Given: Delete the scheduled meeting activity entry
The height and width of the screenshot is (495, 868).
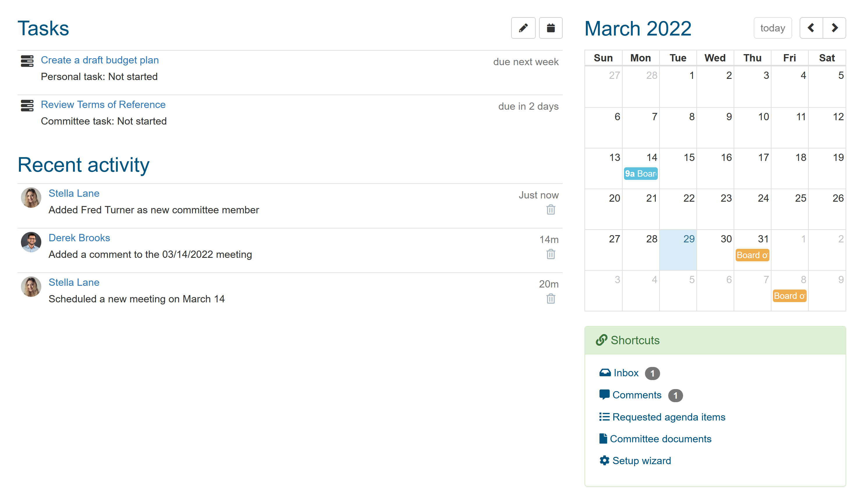Looking at the screenshot, I should click(x=550, y=299).
